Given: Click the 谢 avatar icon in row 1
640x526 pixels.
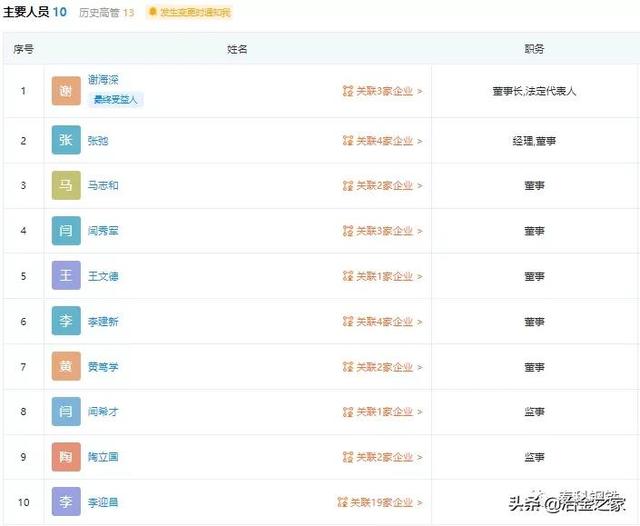Looking at the screenshot, I should pos(66,91).
